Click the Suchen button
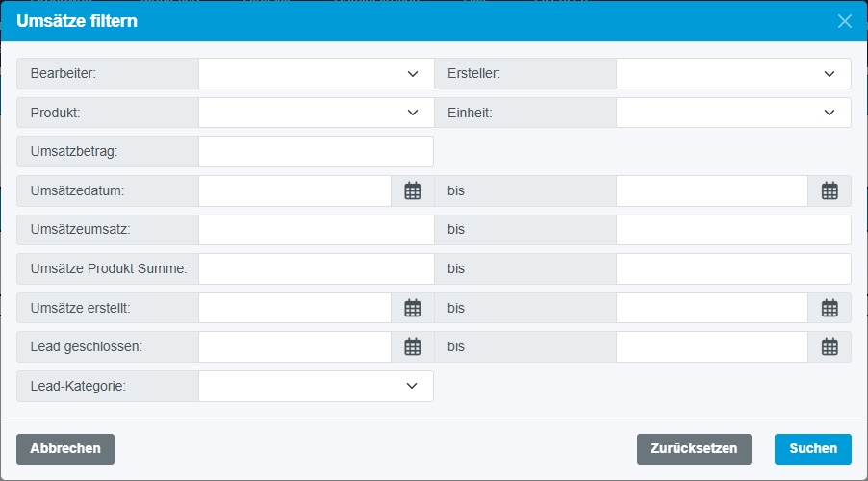The height and width of the screenshot is (481, 868). tap(812, 448)
